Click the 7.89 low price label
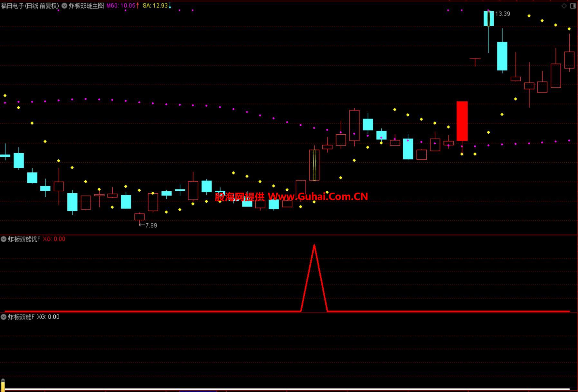578x392 pixels. tap(151, 225)
